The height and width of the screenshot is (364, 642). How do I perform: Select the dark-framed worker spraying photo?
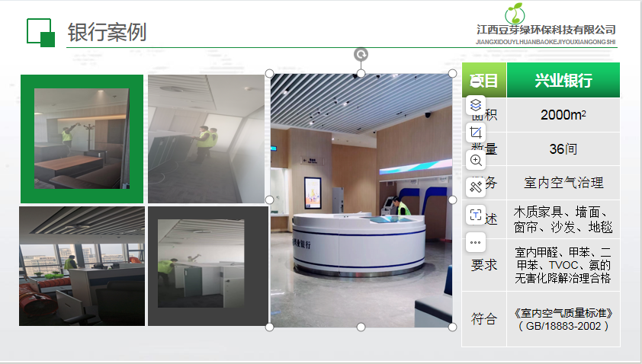207,266
